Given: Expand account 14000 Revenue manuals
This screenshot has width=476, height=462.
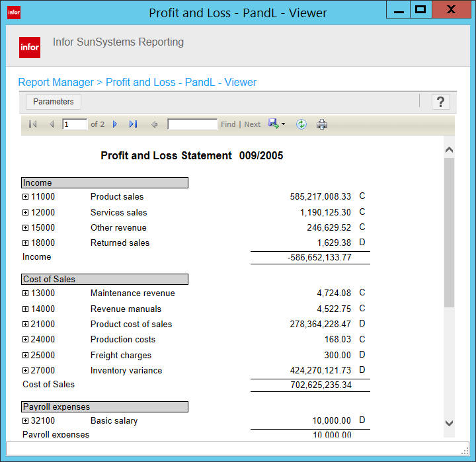Looking at the screenshot, I should coord(26,309).
